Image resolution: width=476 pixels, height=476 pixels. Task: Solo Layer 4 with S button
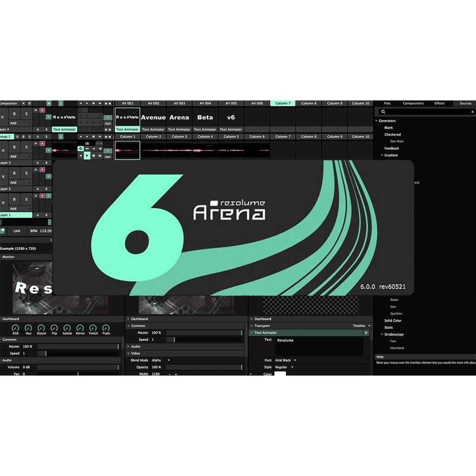click(x=26, y=114)
